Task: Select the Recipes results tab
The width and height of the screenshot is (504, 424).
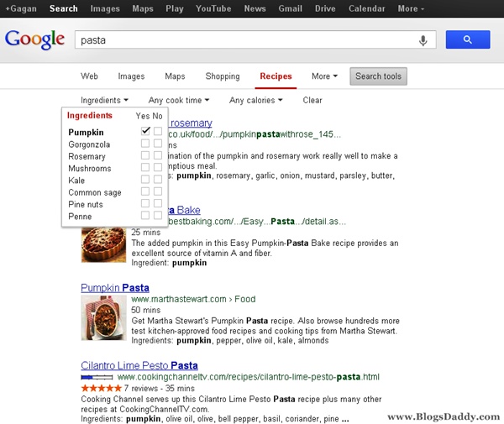Action: pyautogui.click(x=276, y=76)
